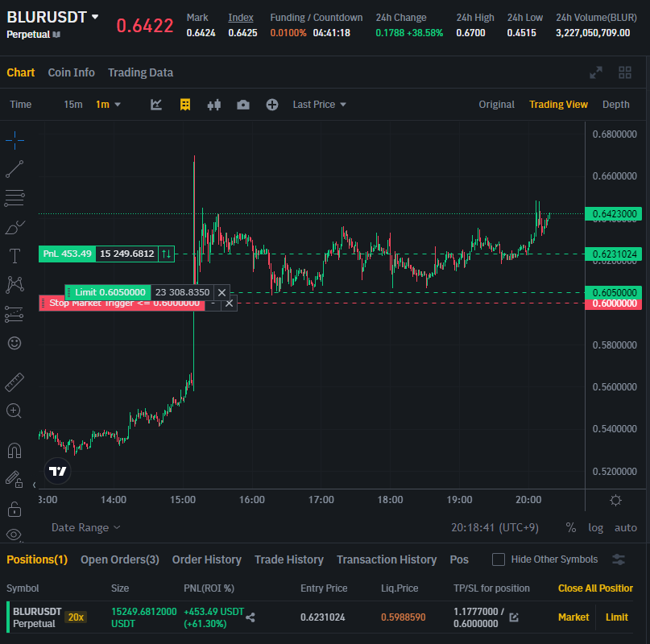Switch to the Chart tab
This screenshot has height=644, width=650.
pyautogui.click(x=21, y=72)
